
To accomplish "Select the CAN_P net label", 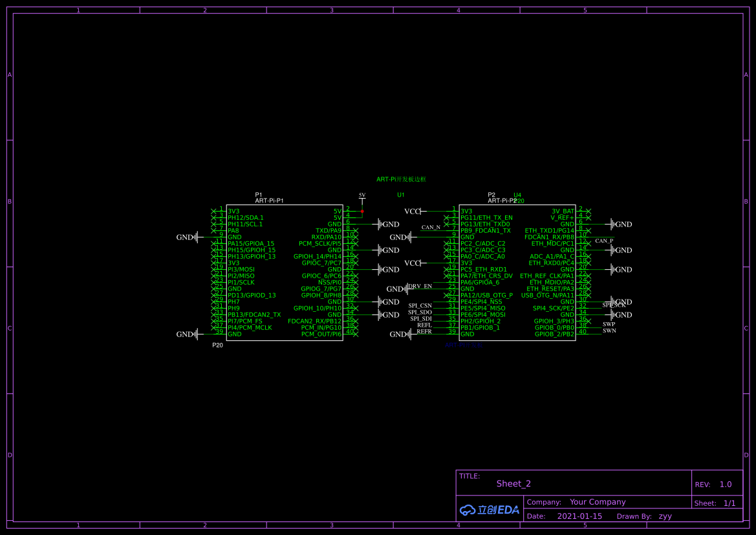I will 604,241.
